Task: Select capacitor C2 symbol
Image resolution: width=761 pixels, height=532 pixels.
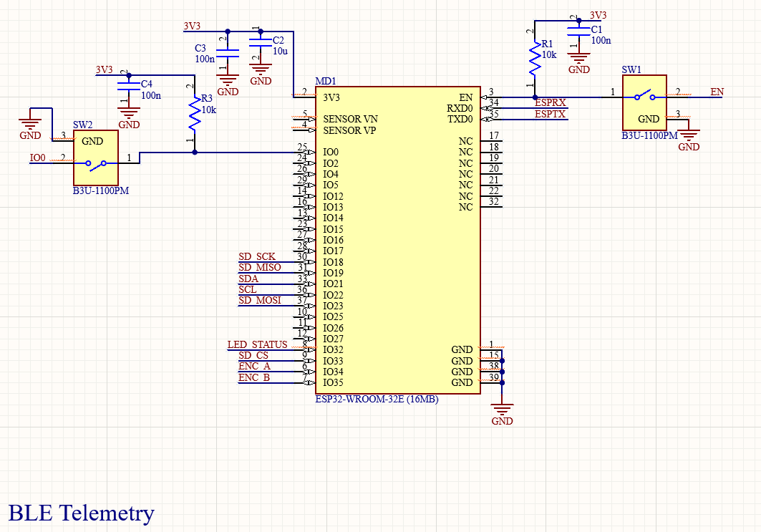Action: (261, 42)
